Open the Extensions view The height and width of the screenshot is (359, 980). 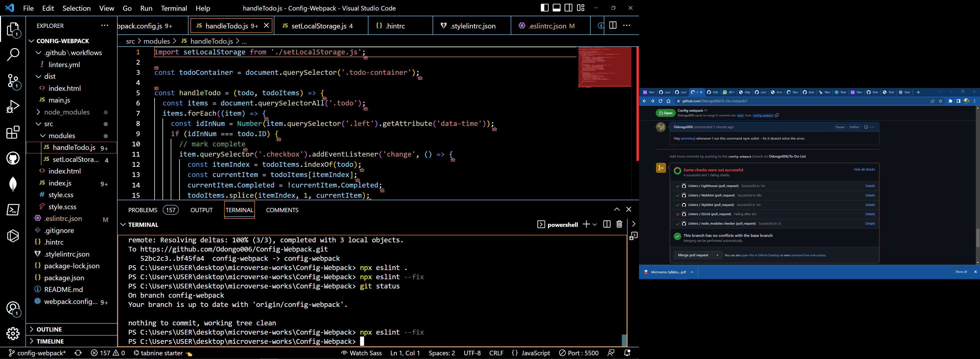13,133
